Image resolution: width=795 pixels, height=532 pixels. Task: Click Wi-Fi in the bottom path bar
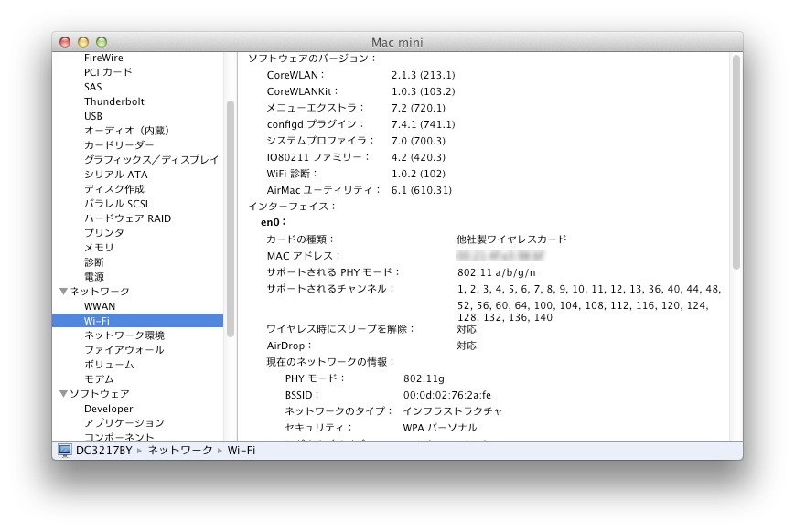(x=242, y=451)
